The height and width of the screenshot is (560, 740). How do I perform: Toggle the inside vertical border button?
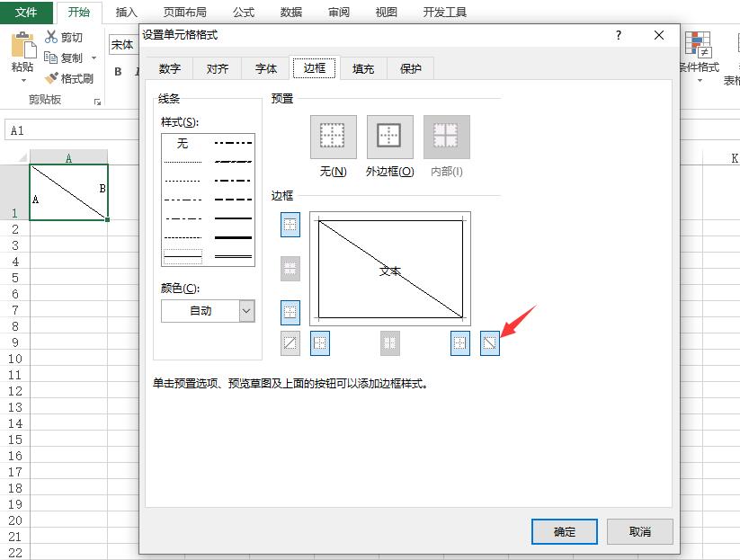coord(390,343)
